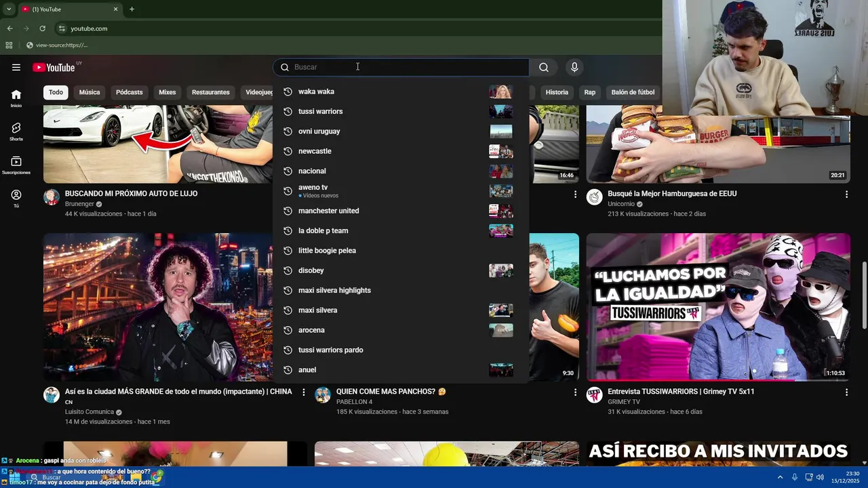Click the history icon beside waka waka
Viewport: 868px width, 488px height.
coord(288,91)
